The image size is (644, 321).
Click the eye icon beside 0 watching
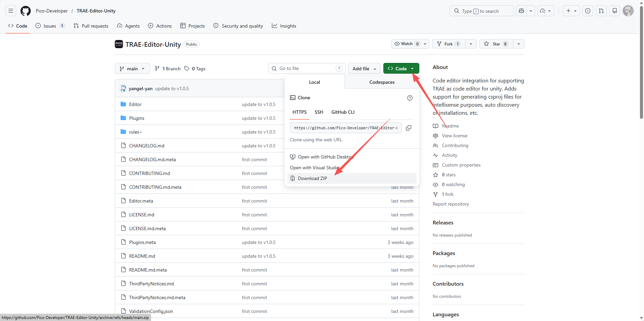click(x=436, y=184)
